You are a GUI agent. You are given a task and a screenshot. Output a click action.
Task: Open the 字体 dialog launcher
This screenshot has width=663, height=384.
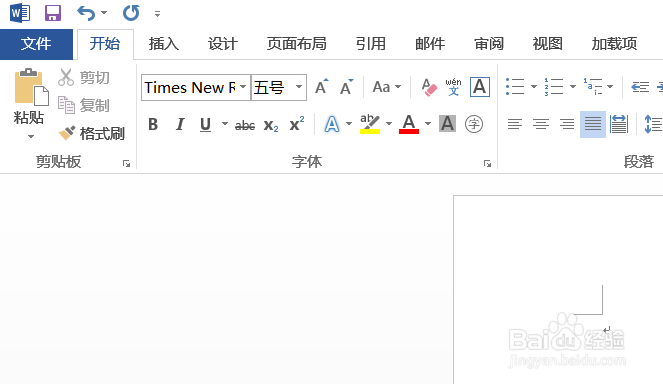[x=488, y=164]
